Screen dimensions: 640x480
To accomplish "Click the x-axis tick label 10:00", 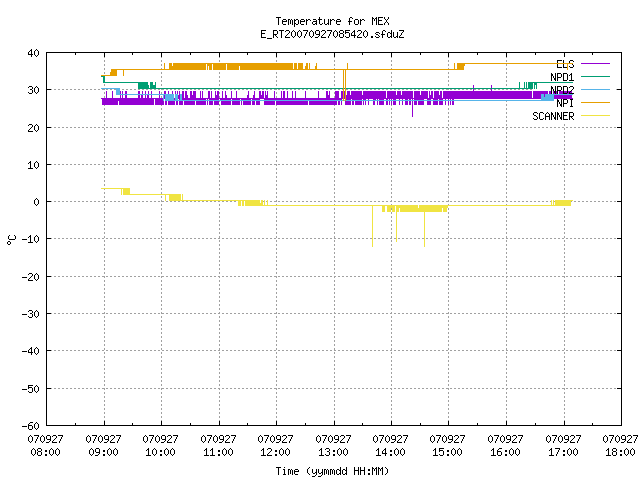I will tap(161, 452).
